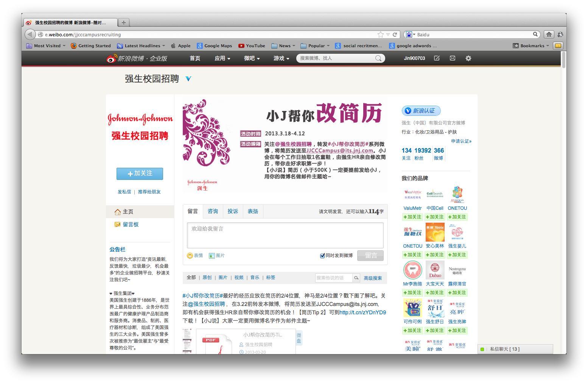Reload the page with refresh icon
This screenshot has height=384, width=588.
click(x=395, y=34)
